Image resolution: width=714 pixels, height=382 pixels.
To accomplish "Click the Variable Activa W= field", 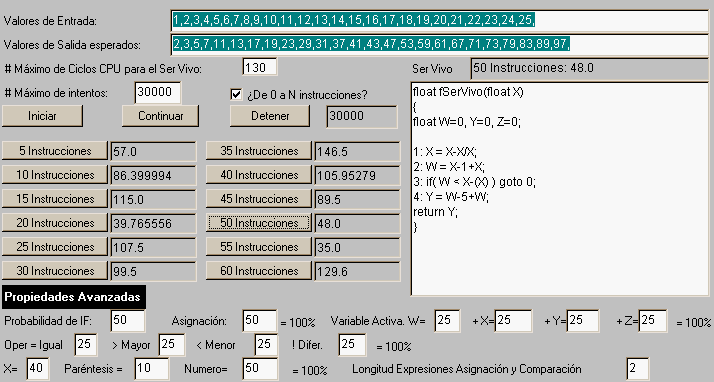I will [447, 321].
